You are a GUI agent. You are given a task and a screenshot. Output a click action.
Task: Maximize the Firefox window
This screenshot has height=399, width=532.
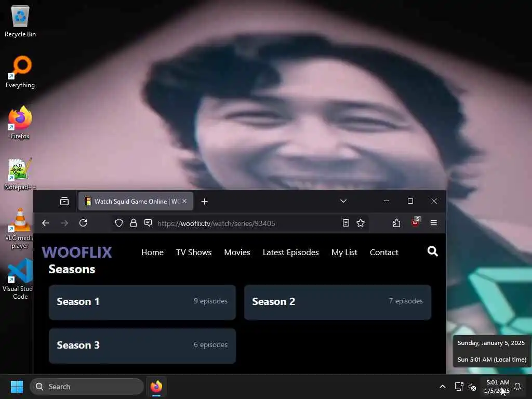pos(410,201)
